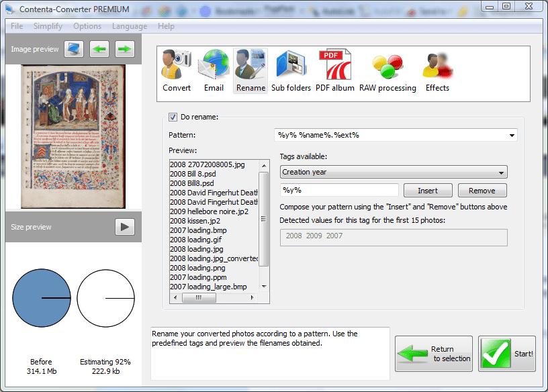The width and height of the screenshot is (548, 392).
Task: Start the size preview play button
Action: [125, 227]
